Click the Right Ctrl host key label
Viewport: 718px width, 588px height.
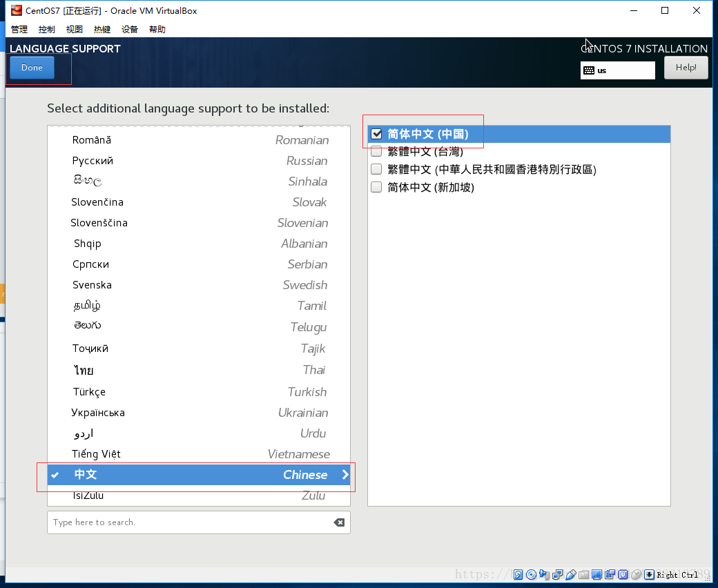point(677,575)
